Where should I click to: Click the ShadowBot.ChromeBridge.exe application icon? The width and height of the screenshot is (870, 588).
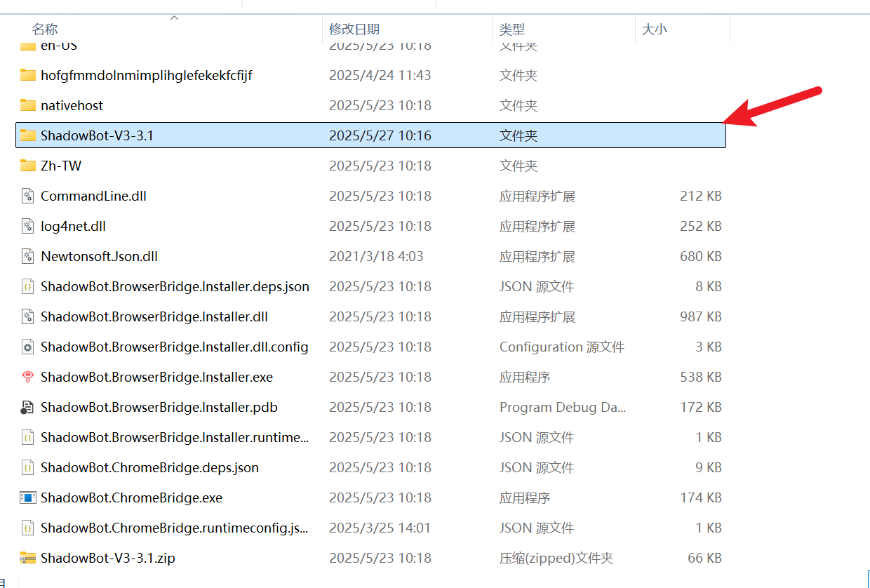(x=28, y=497)
